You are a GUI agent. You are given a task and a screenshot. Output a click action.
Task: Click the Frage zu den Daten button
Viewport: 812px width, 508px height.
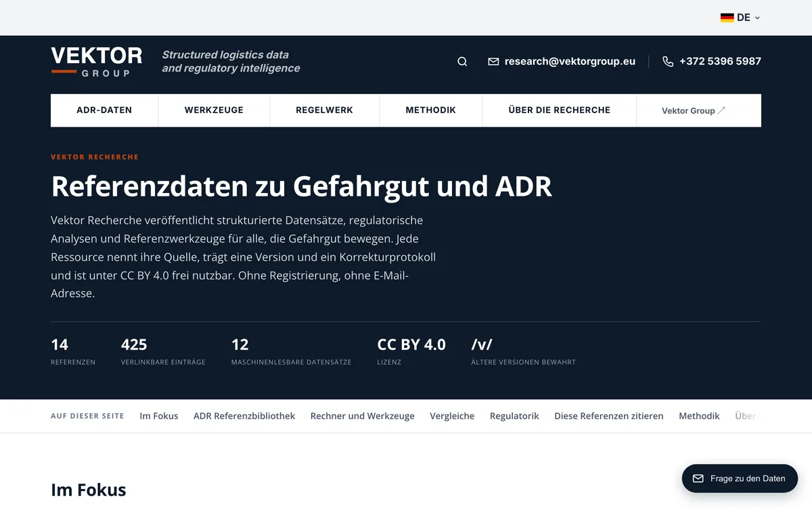coord(740,478)
